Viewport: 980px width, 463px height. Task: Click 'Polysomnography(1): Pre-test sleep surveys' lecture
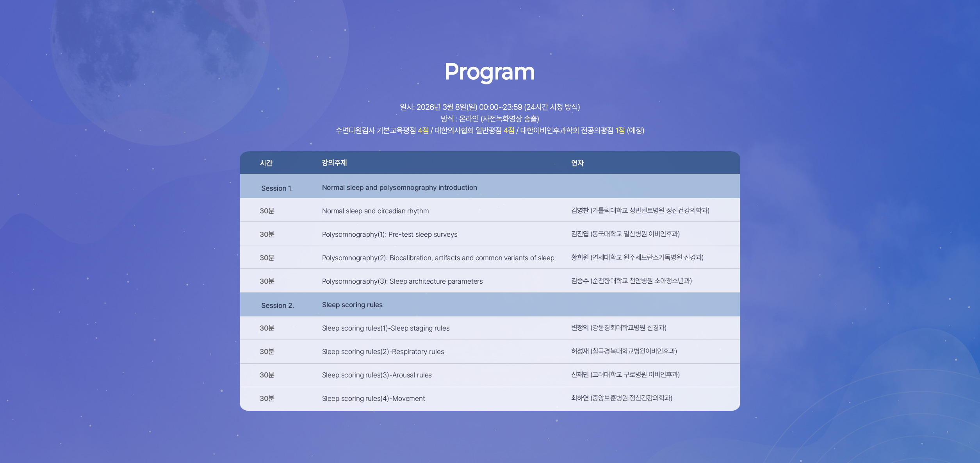point(389,234)
